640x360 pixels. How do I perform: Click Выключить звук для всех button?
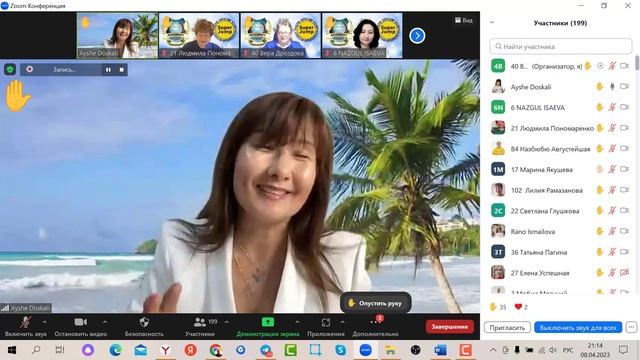click(578, 327)
